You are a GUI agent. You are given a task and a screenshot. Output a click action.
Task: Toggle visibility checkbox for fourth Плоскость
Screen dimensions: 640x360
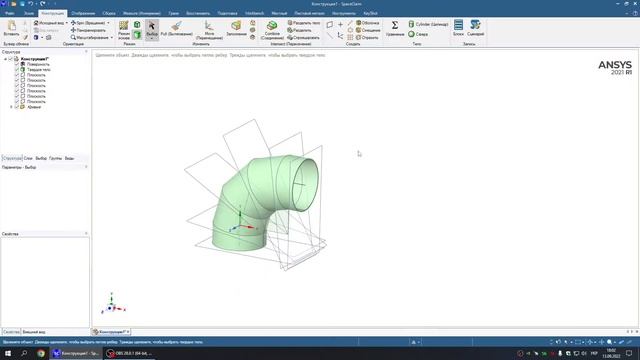pyautogui.click(x=17, y=91)
